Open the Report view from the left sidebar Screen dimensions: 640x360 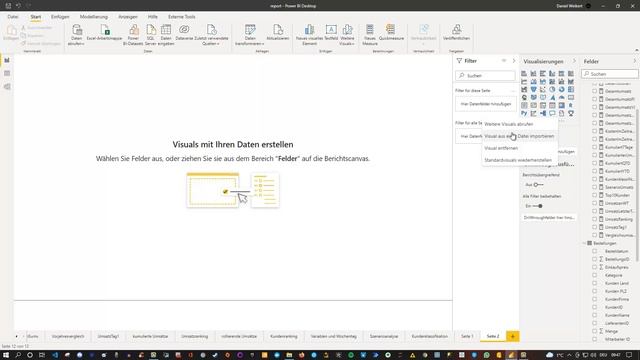(x=7, y=60)
